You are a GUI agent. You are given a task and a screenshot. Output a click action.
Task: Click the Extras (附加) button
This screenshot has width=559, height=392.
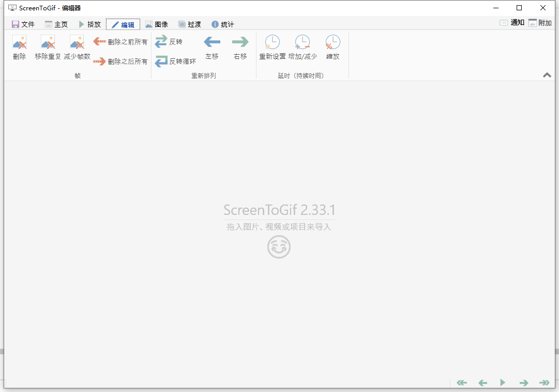[540, 23]
